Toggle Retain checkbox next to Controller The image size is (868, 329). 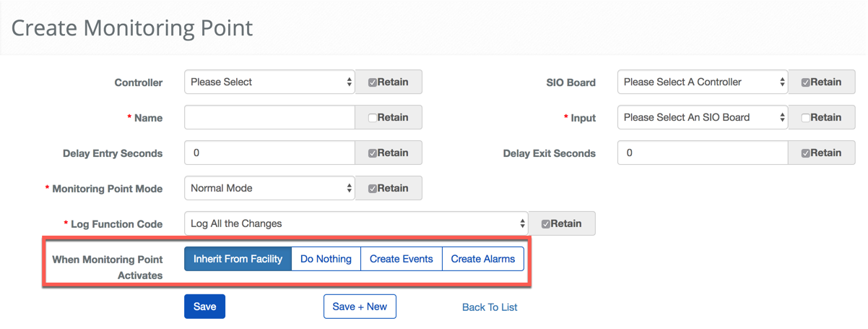(373, 82)
